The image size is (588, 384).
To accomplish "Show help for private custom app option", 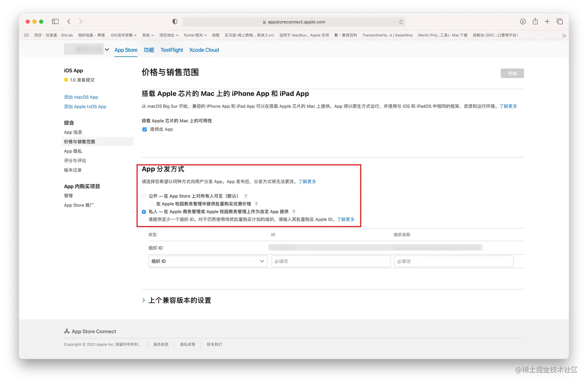I will 294,212.
